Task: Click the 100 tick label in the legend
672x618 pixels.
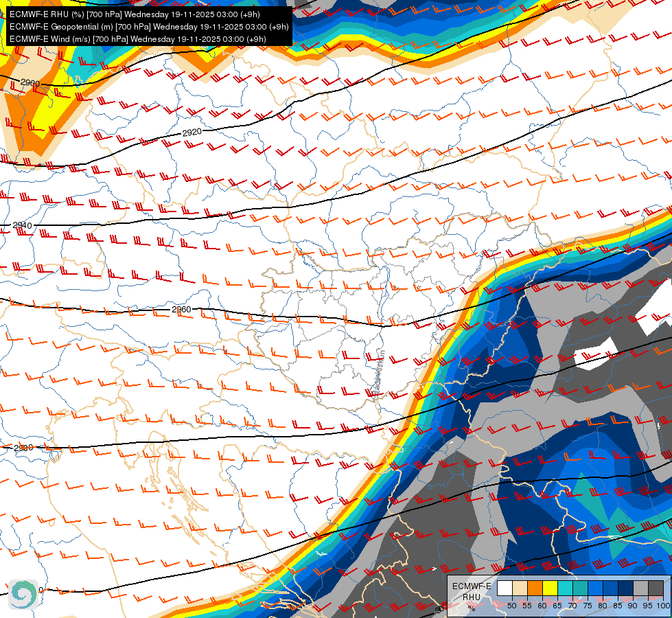Action: tap(663, 606)
